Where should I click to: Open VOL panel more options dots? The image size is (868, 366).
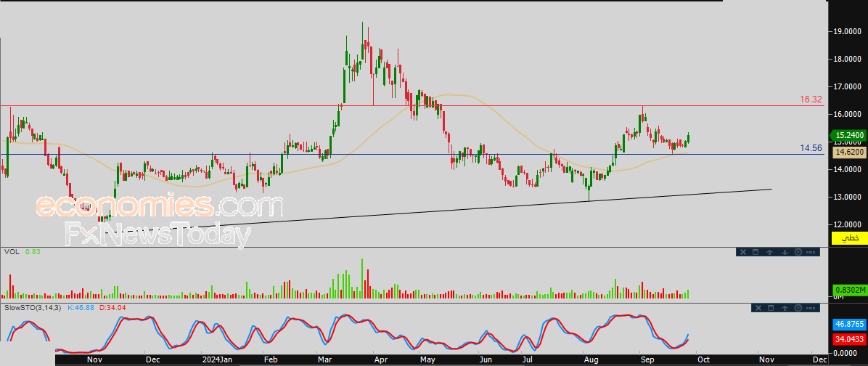(811, 253)
